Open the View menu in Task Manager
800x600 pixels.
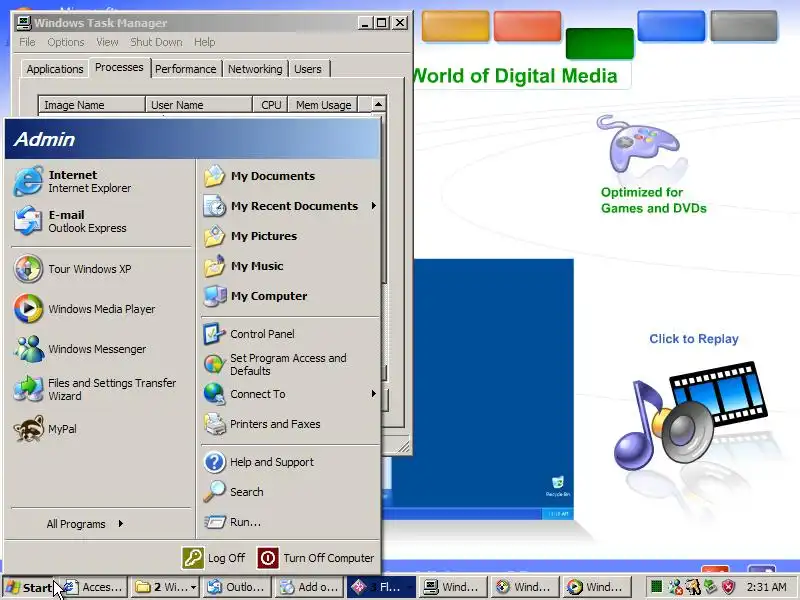click(107, 42)
